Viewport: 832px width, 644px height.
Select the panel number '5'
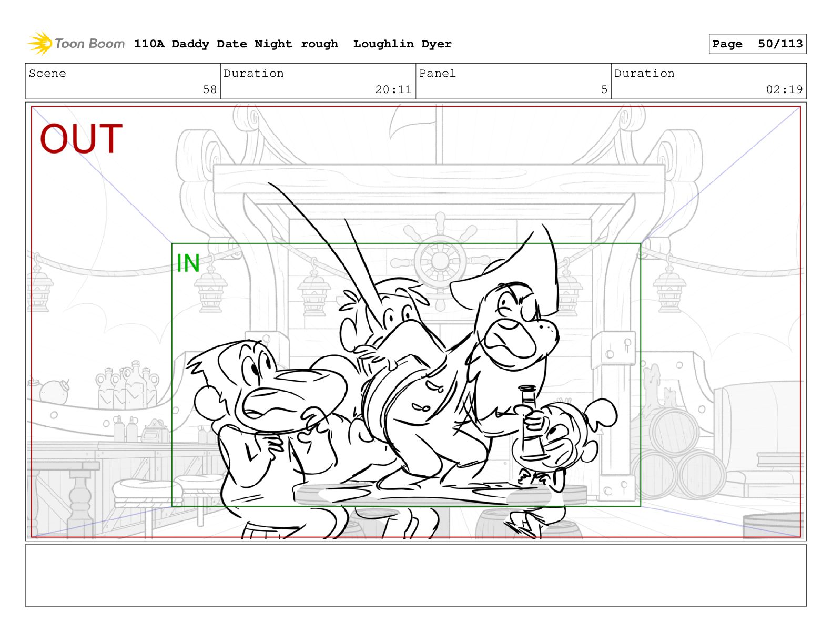(604, 89)
